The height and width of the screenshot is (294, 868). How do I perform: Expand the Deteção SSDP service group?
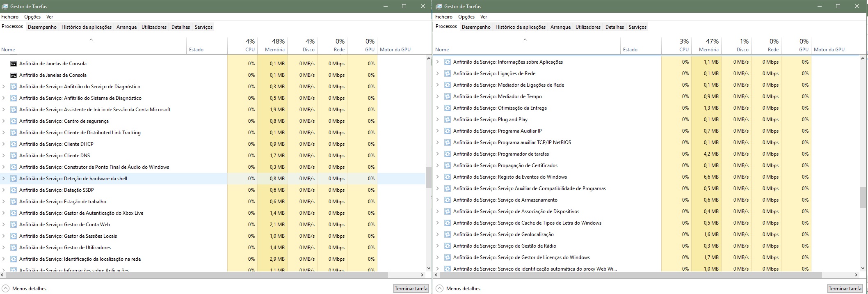click(4, 190)
